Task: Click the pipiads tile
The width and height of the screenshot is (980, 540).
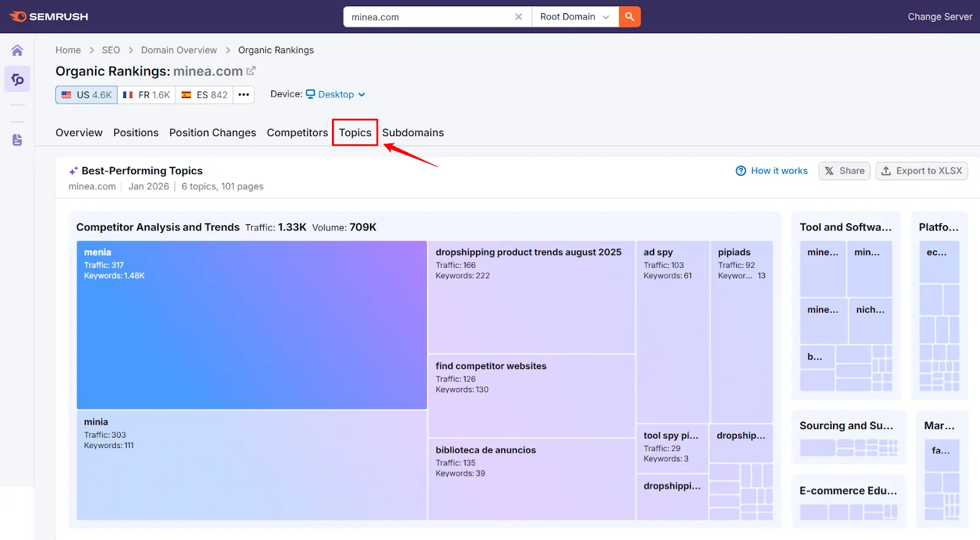Action: (x=742, y=332)
